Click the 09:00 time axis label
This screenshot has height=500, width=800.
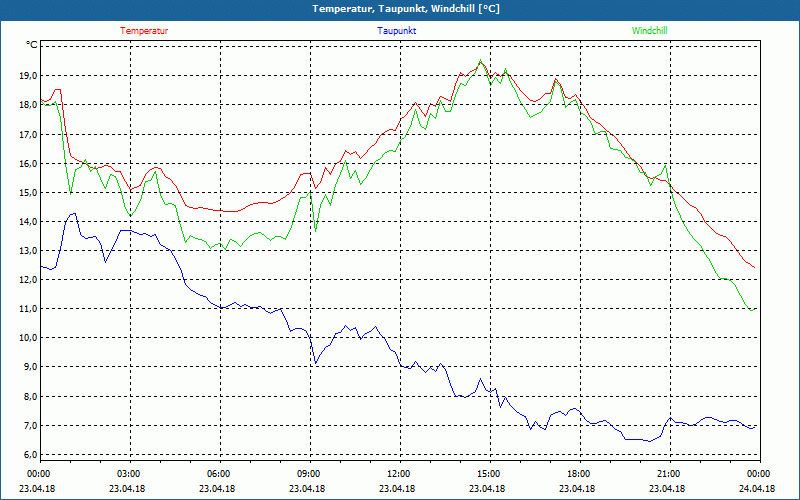[310, 473]
